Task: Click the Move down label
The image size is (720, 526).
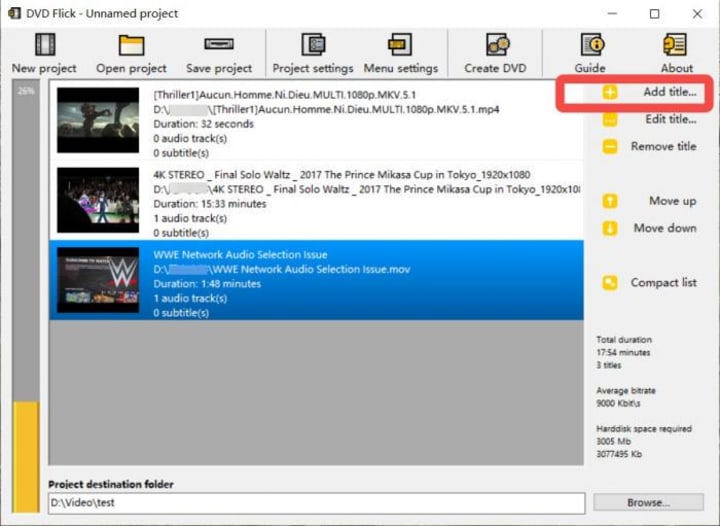Action: click(x=665, y=228)
